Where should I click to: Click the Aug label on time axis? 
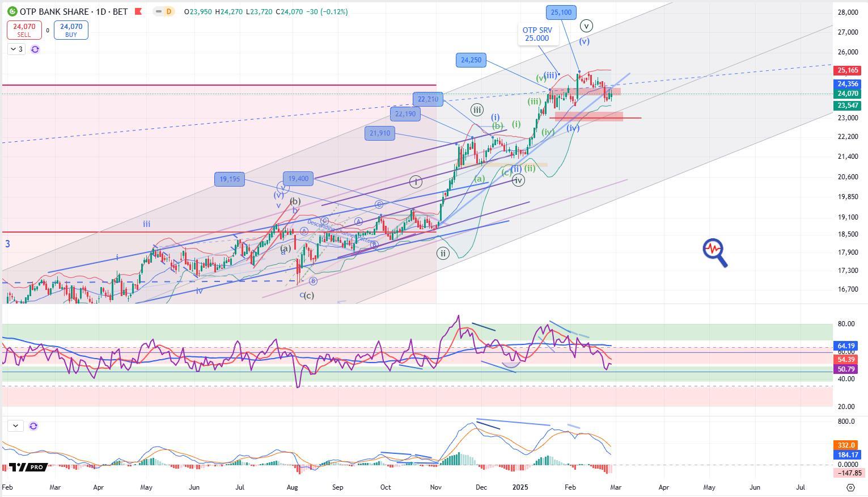pos(292,487)
